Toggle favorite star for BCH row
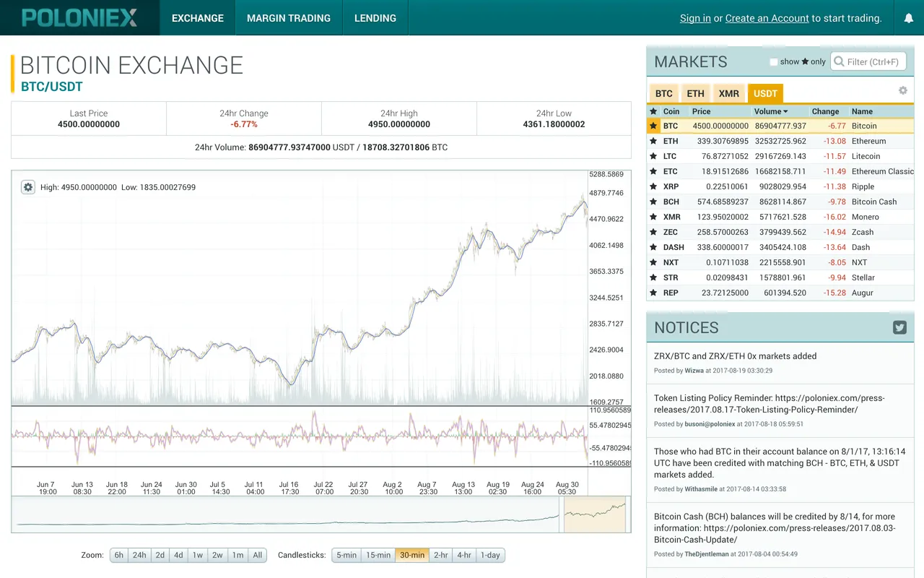This screenshot has height=578, width=924. point(653,202)
